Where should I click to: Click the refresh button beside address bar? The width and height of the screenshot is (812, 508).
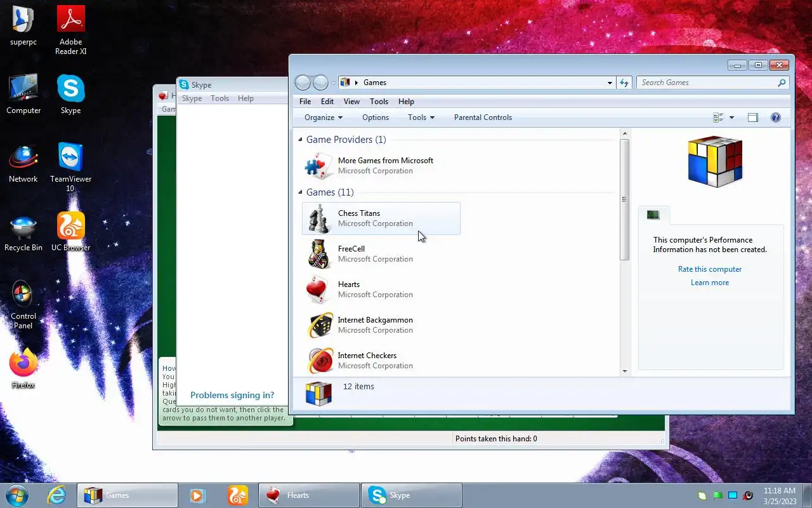click(x=624, y=83)
